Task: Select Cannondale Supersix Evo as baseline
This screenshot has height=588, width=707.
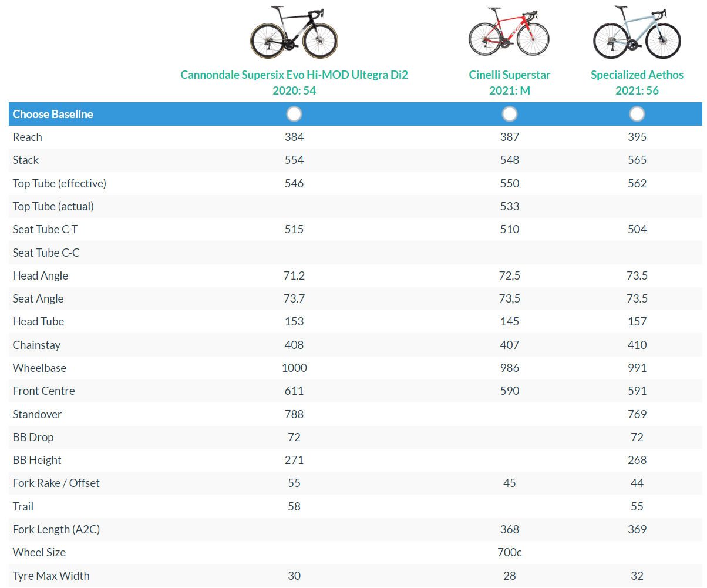Action: point(294,114)
